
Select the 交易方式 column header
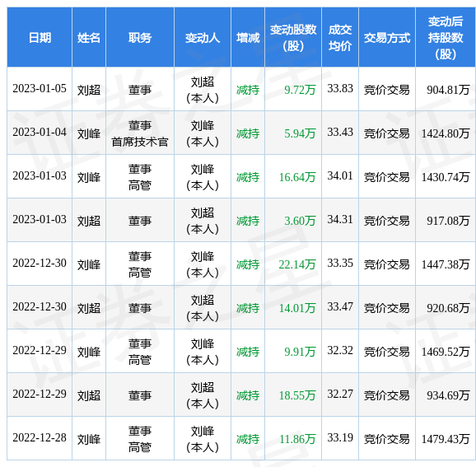[387, 38]
